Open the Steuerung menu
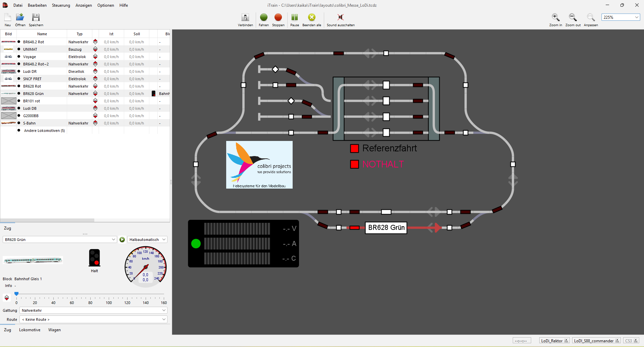The width and height of the screenshot is (644, 347). 61,5
